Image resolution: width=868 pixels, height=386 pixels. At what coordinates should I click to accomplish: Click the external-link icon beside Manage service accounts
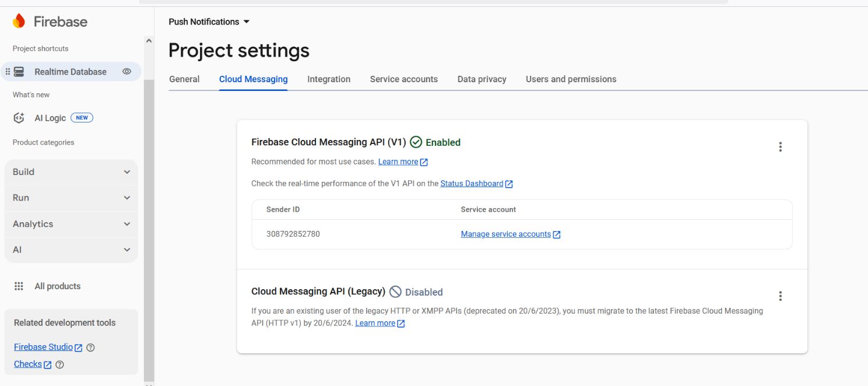click(557, 234)
